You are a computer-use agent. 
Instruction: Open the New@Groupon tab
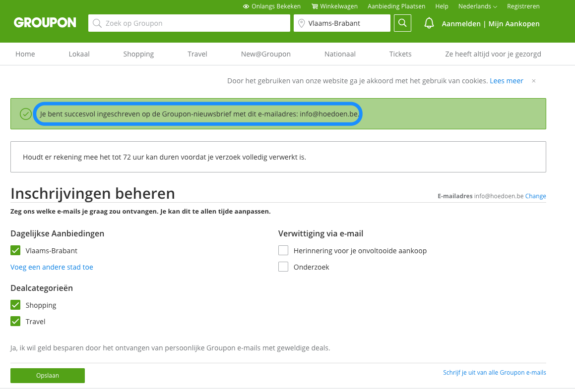[266, 54]
